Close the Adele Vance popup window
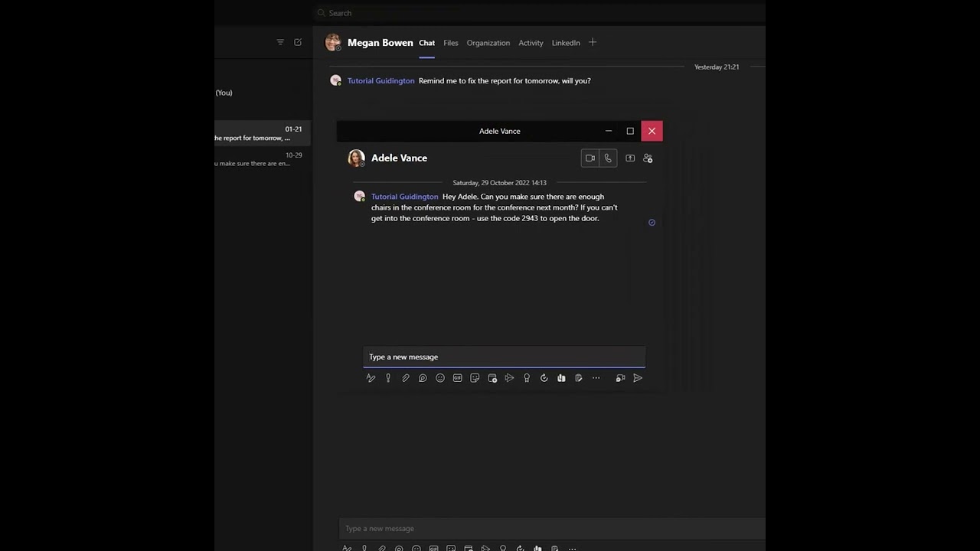980x551 pixels. click(x=652, y=131)
